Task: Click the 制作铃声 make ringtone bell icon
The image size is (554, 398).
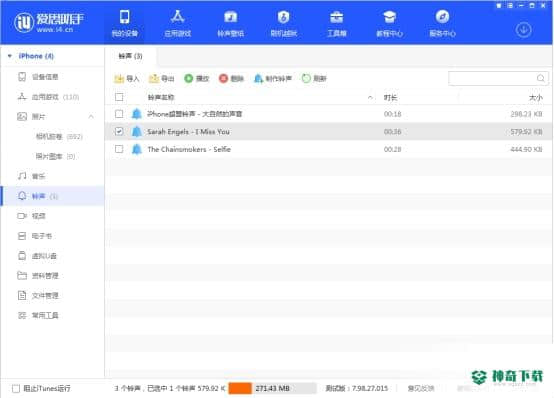Action: coord(258,78)
